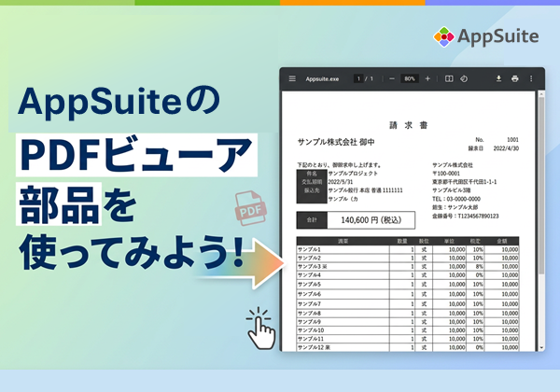Screen dimensions: 560x392
Task: Click the total 140,600 円 (税込)
Action: (x=371, y=220)
